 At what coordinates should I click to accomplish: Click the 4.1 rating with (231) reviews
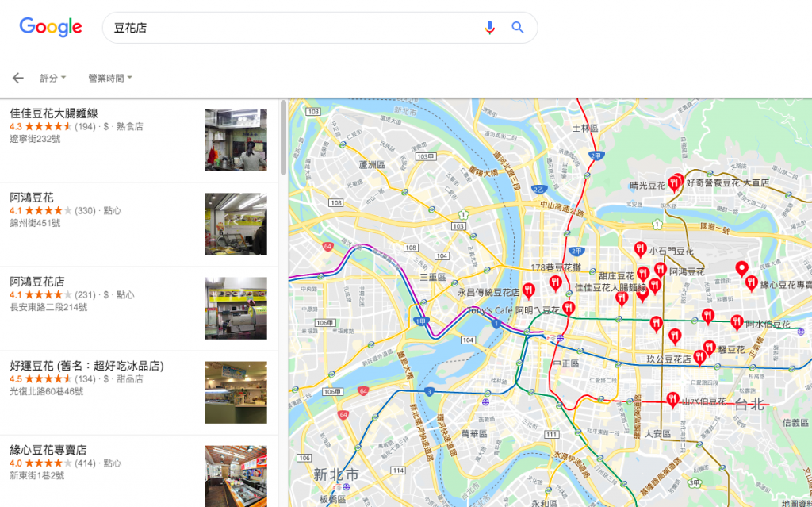[52, 294]
